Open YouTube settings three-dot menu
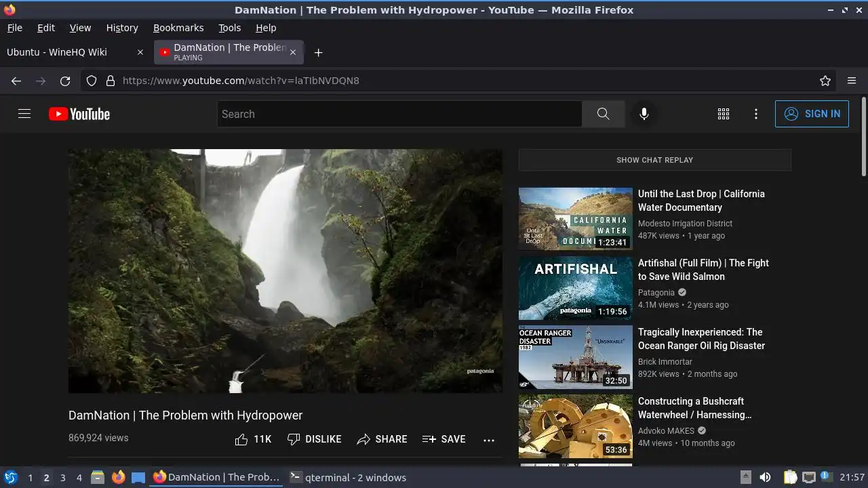The width and height of the screenshot is (868, 488). click(756, 114)
